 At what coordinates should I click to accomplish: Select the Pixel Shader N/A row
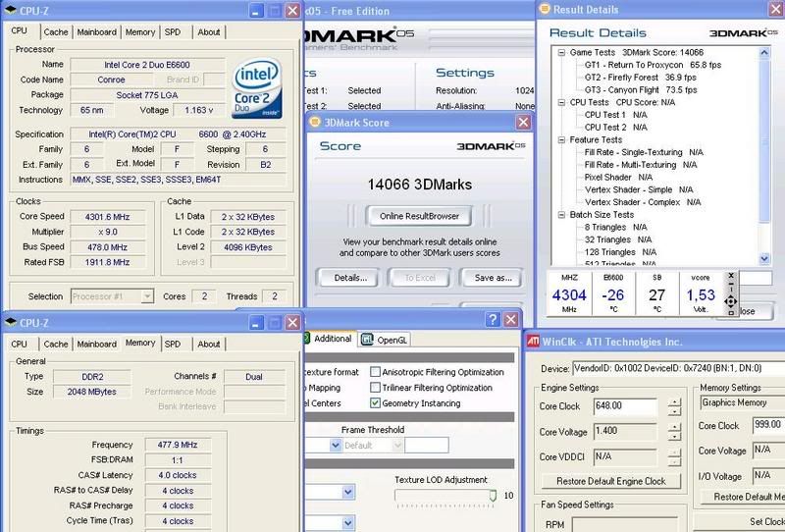[618, 177]
